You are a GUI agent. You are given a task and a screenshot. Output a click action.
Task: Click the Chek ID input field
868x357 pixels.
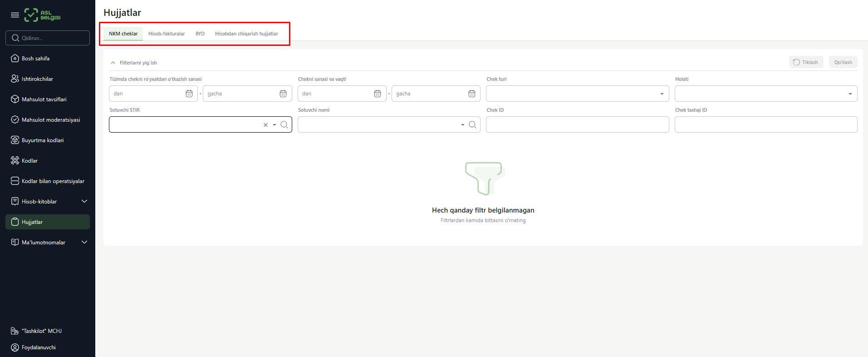(577, 124)
